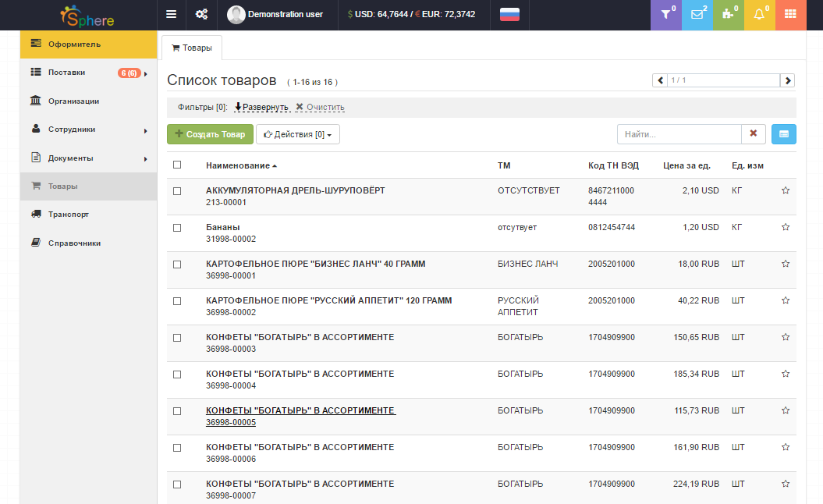Select checkbox for АККУМУЛЯТОРНАЯ ДРЕЛЬ-ШУРУПОВЁРТ row

tap(177, 191)
